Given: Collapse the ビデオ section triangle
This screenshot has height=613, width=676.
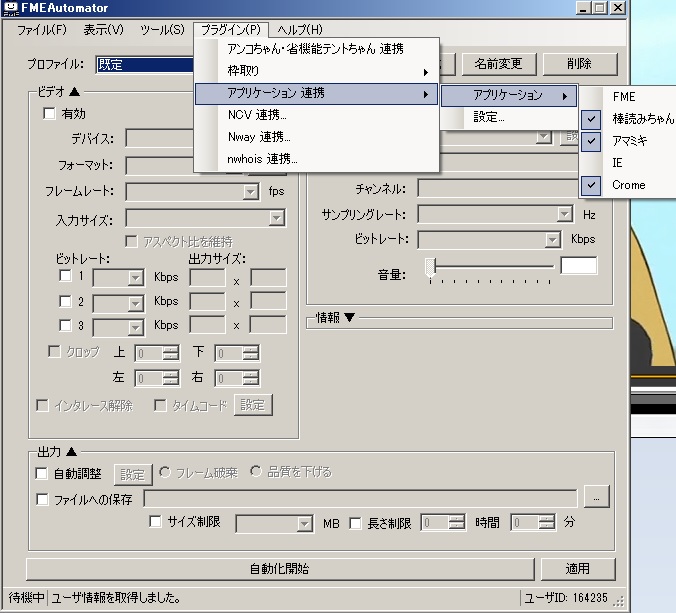Looking at the screenshot, I should coord(75,91).
